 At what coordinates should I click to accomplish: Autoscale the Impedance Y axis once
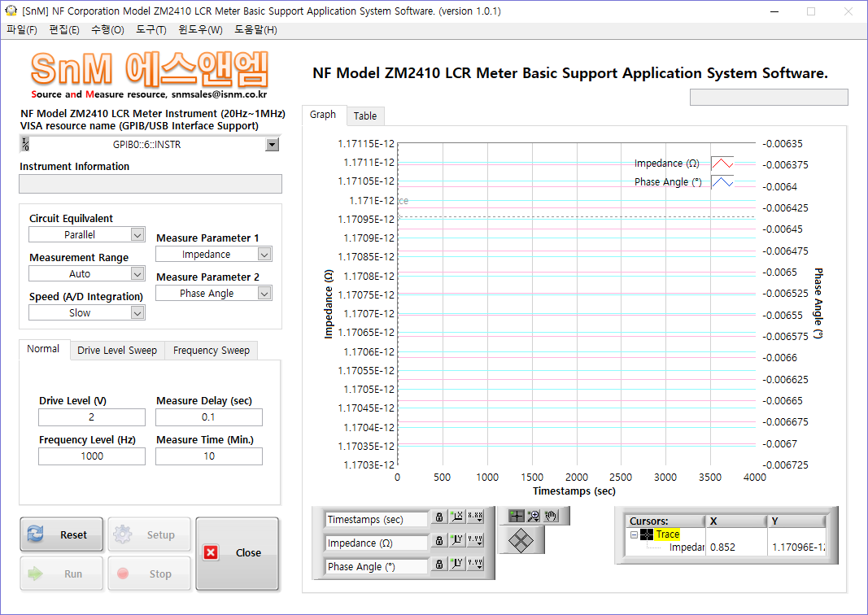tap(456, 540)
